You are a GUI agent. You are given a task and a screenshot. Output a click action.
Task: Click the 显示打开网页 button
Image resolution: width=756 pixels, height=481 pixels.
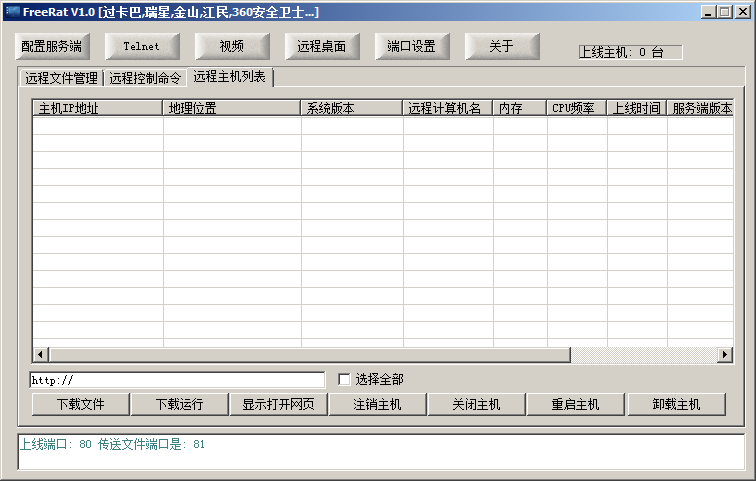point(278,404)
